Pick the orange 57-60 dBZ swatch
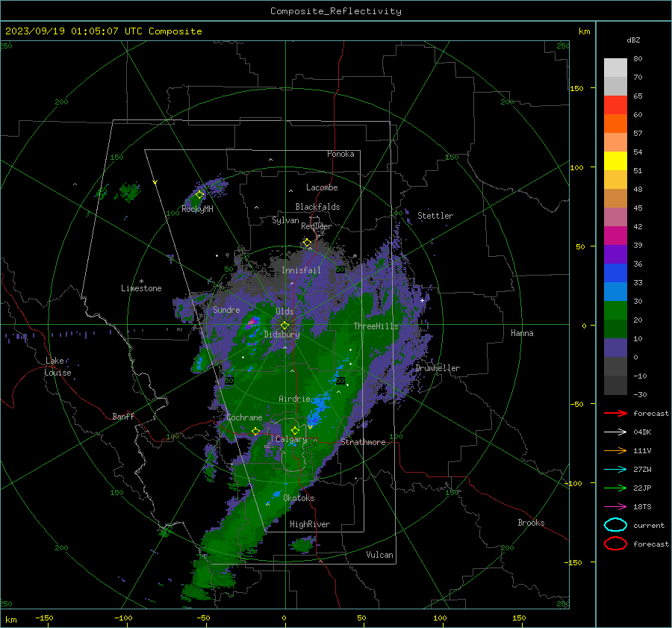The height and width of the screenshot is (628, 672). 615,123
